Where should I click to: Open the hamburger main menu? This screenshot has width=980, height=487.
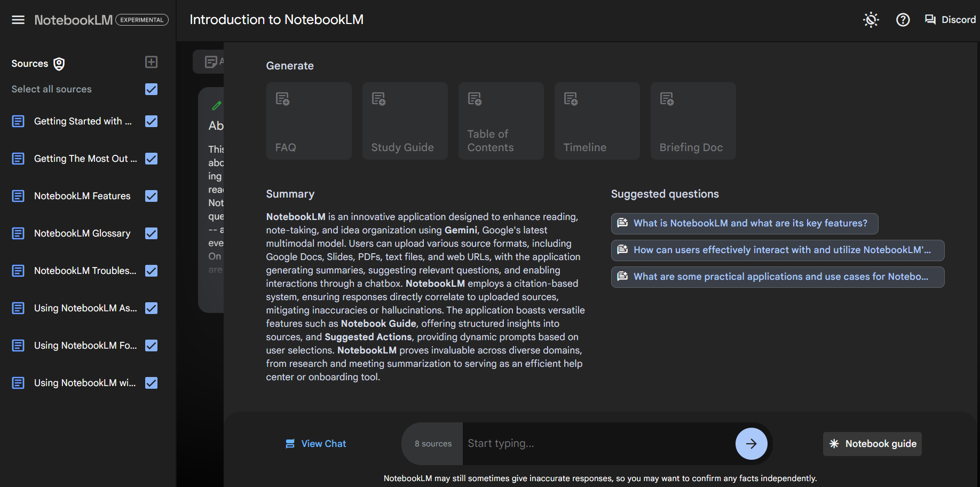[x=18, y=20]
